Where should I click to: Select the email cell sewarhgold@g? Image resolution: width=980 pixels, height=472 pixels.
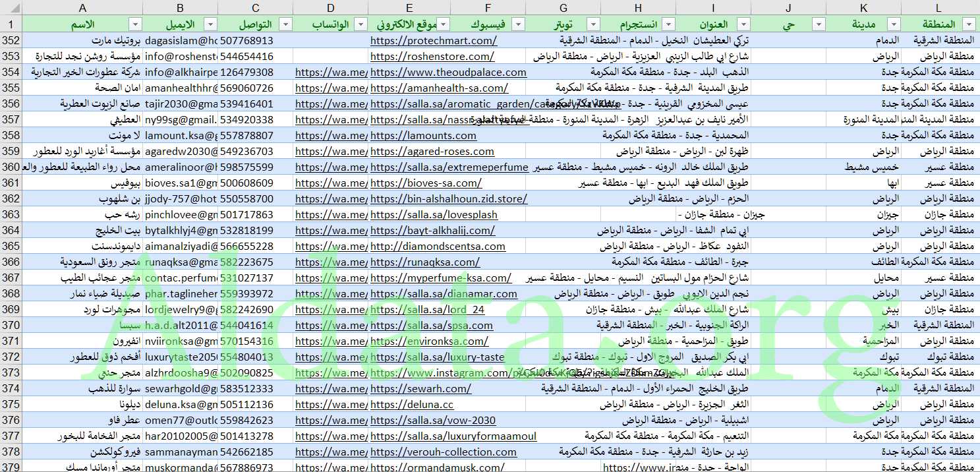click(181, 388)
